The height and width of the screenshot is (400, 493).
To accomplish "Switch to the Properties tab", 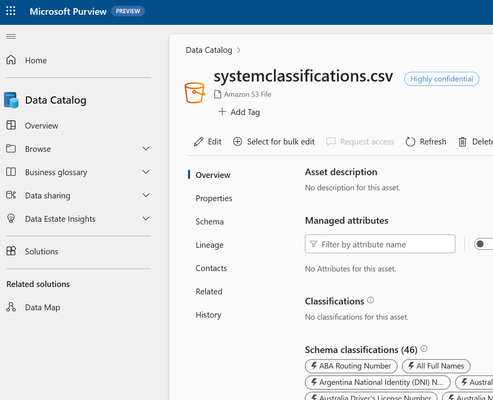I will [214, 198].
